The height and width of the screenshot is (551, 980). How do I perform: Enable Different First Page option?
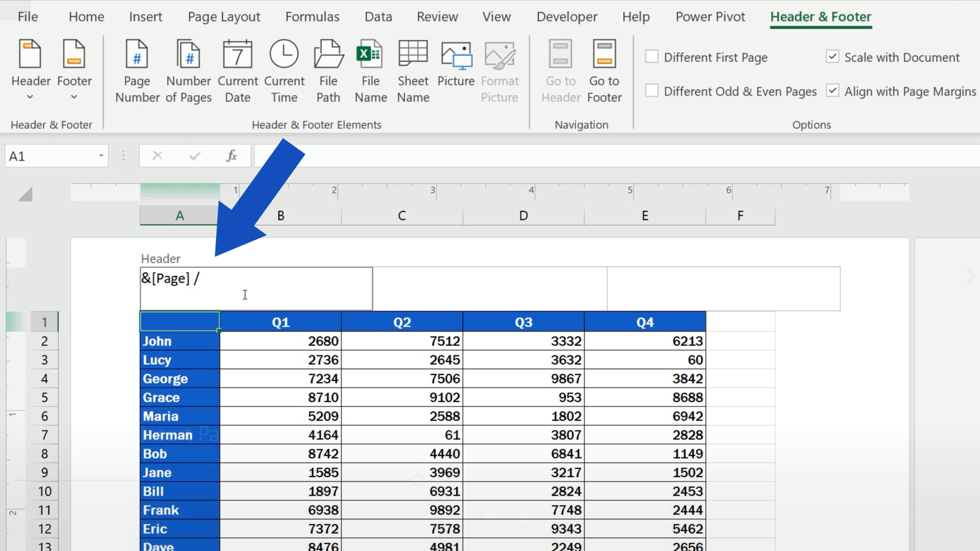click(x=651, y=56)
